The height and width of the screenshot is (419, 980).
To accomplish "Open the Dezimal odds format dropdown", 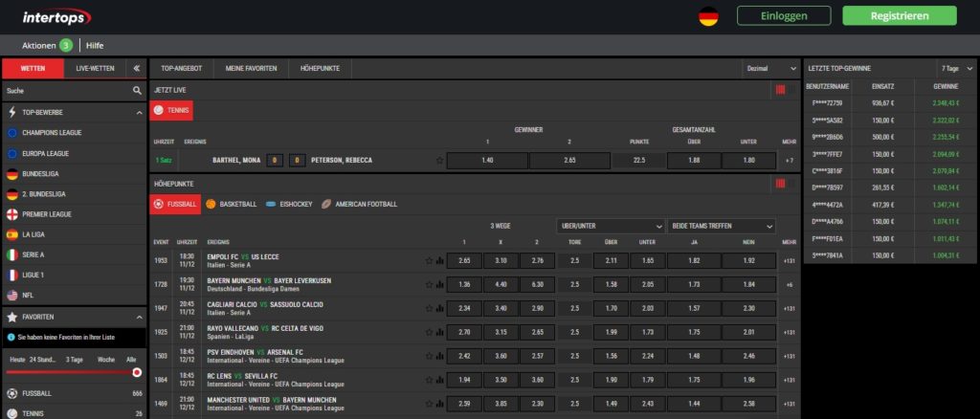I will pos(771,69).
